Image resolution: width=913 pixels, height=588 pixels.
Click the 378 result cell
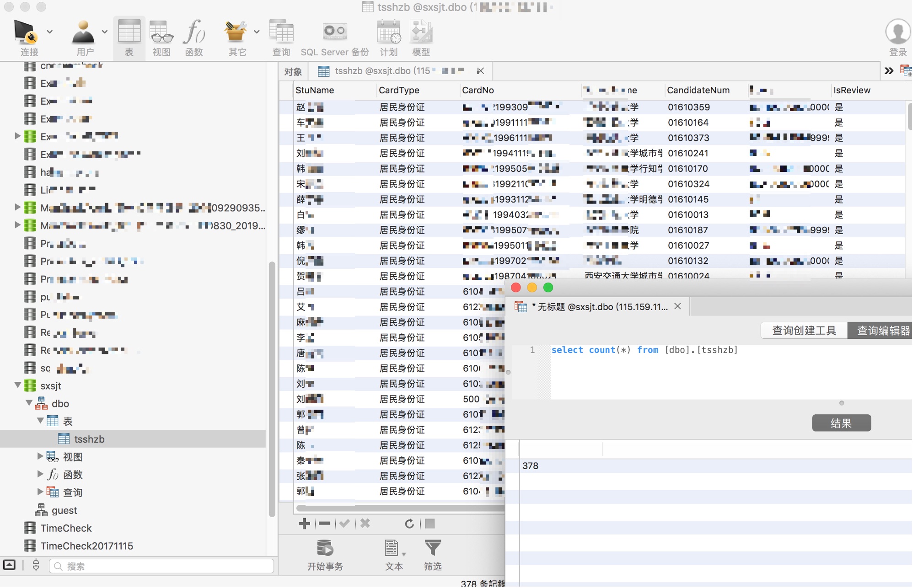click(531, 466)
